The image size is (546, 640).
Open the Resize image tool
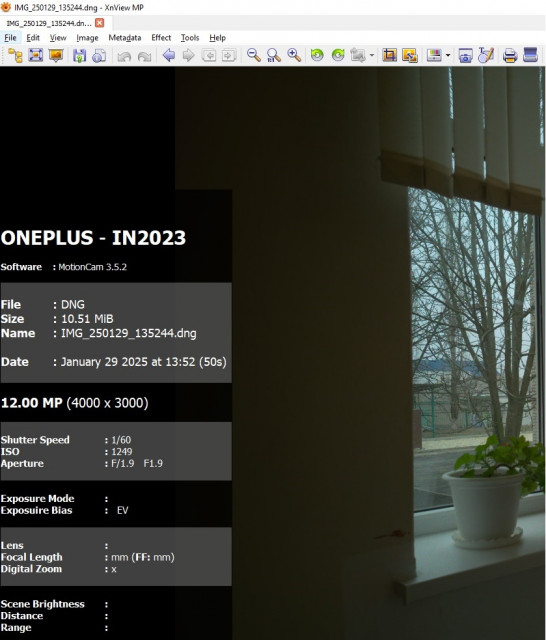[x=410, y=55]
